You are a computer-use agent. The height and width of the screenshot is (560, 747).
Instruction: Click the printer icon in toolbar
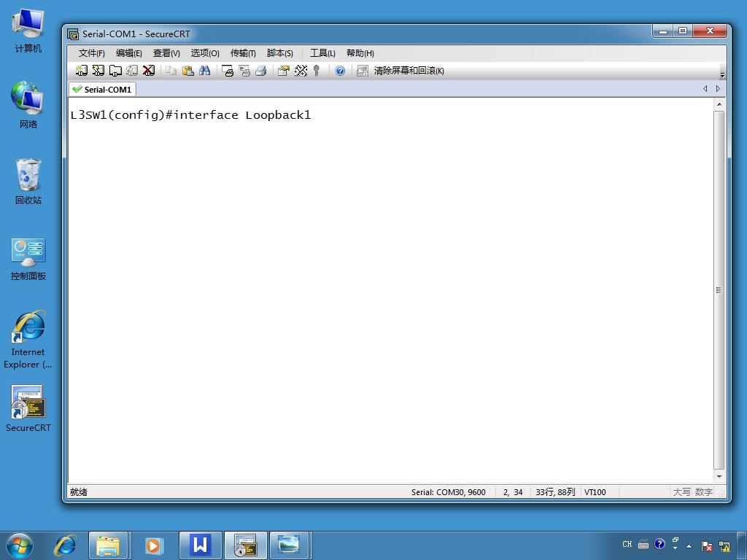(260, 71)
